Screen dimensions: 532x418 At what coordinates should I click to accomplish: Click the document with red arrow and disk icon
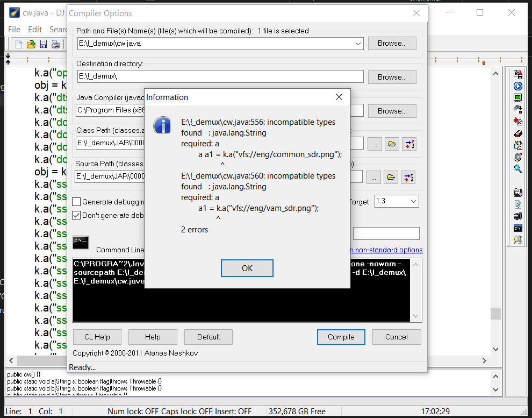(x=517, y=74)
